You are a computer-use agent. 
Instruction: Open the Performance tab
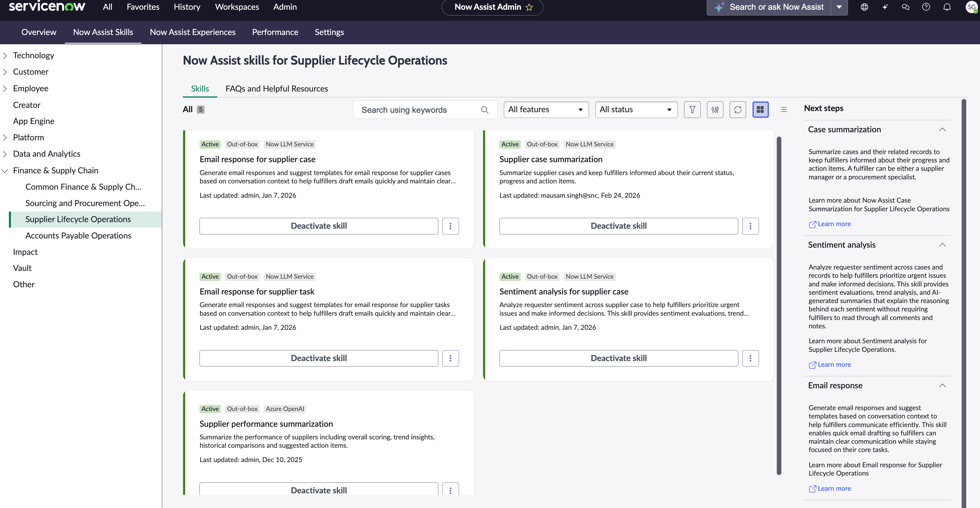pyautogui.click(x=275, y=32)
